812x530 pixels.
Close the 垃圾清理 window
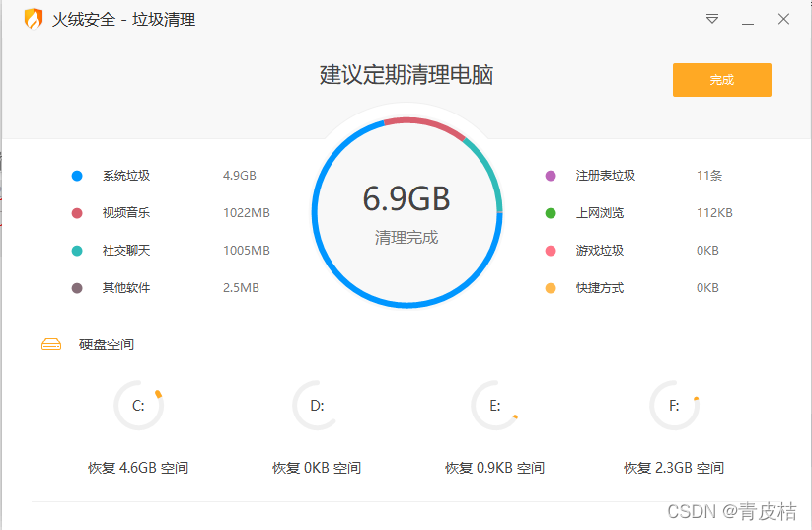click(783, 19)
